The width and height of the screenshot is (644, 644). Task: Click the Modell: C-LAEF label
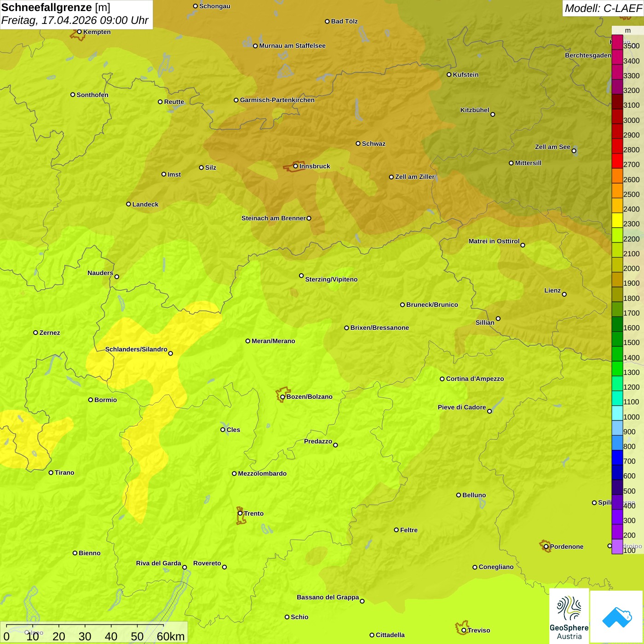(x=603, y=8)
